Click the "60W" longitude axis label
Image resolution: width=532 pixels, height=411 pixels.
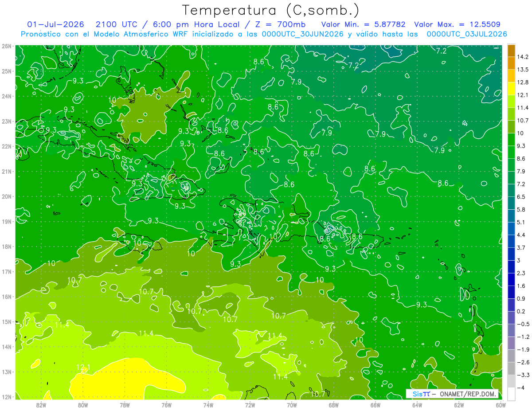click(501, 405)
